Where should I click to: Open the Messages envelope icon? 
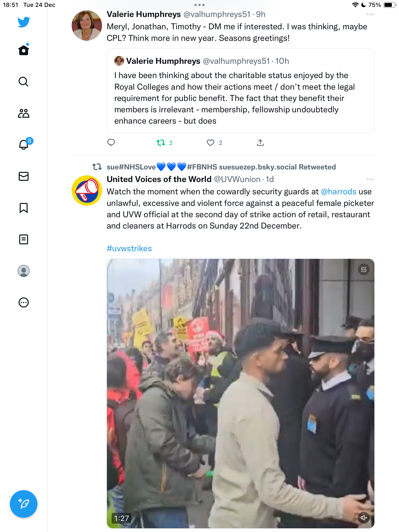point(24,176)
